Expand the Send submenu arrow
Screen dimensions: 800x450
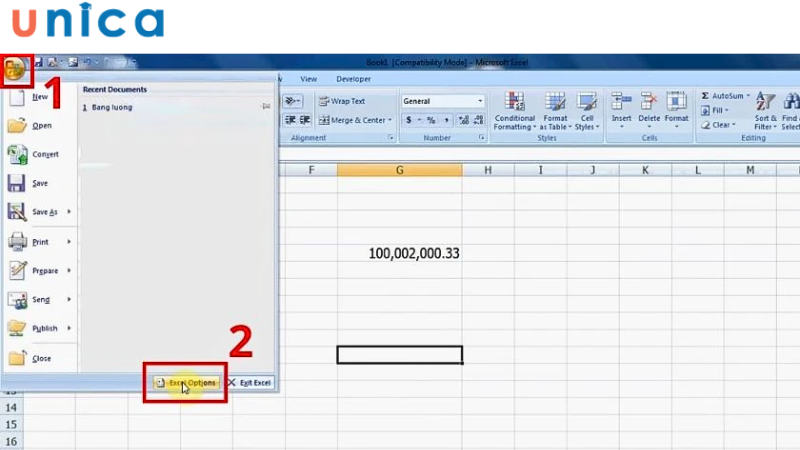[69, 299]
